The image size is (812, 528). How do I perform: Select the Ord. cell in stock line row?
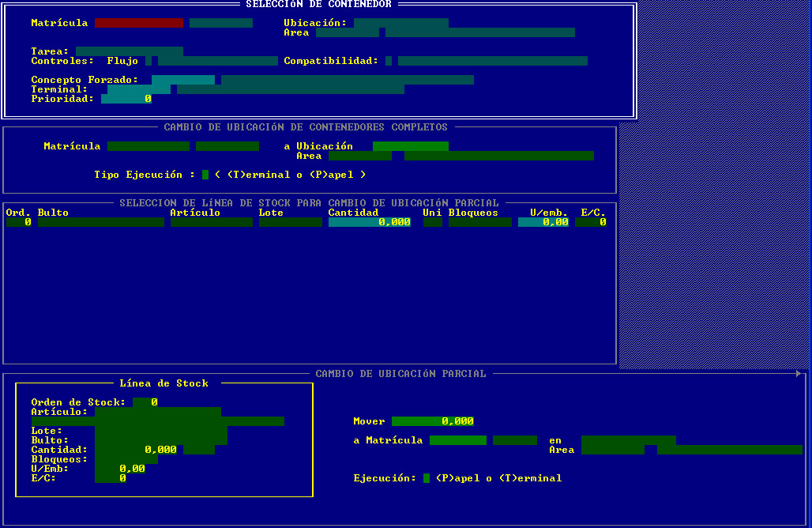point(18,222)
